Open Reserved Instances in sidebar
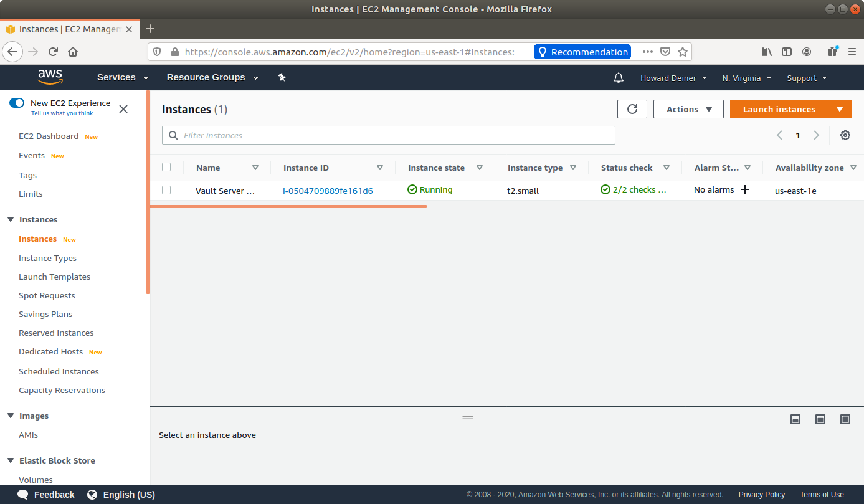This screenshot has width=864, height=504. [x=56, y=333]
